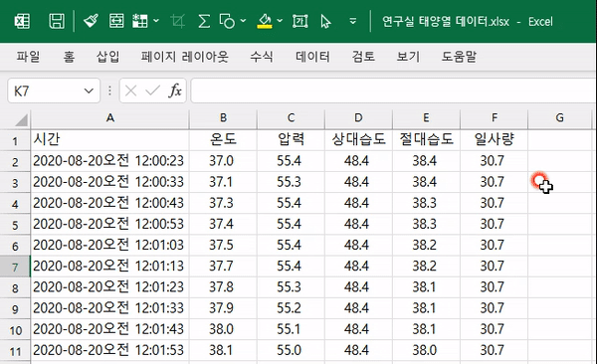The width and height of the screenshot is (597, 364).
Task: Select the 시간 header cell
Action: [x=110, y=140]
